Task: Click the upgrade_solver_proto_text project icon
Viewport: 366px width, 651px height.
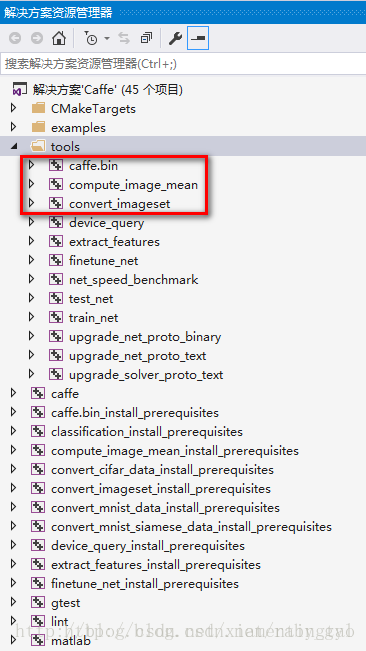Action: [56, 375]
